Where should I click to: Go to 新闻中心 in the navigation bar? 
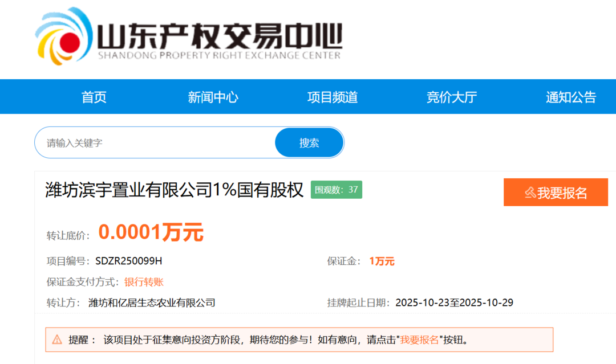point(213,97)
